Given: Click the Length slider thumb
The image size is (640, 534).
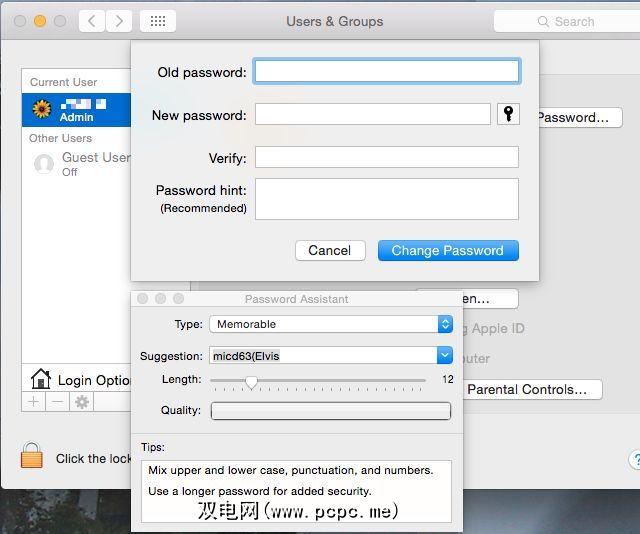Looking at the screenshot, I should [251, 382].
